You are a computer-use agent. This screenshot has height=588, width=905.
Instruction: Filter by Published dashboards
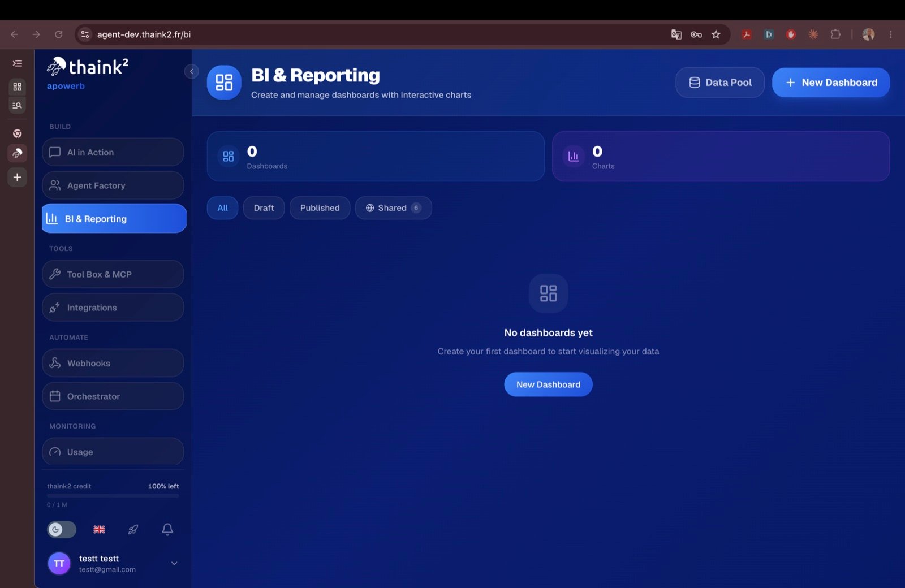[320, 208]
